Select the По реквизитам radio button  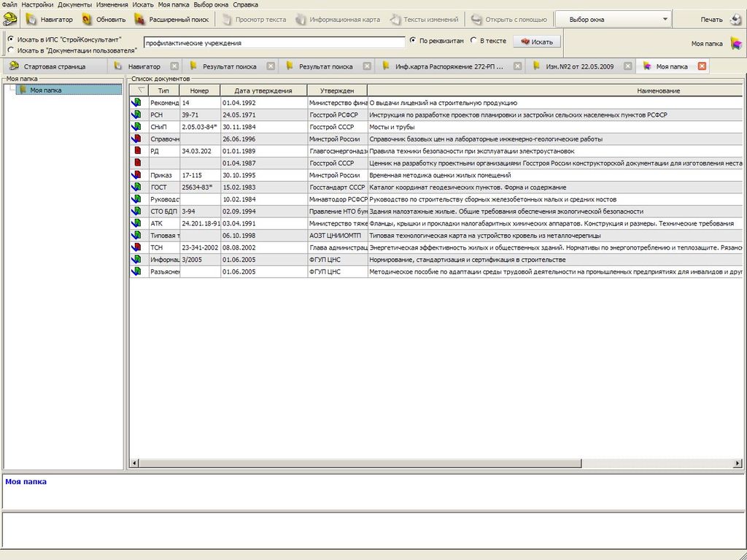(413, 41)
